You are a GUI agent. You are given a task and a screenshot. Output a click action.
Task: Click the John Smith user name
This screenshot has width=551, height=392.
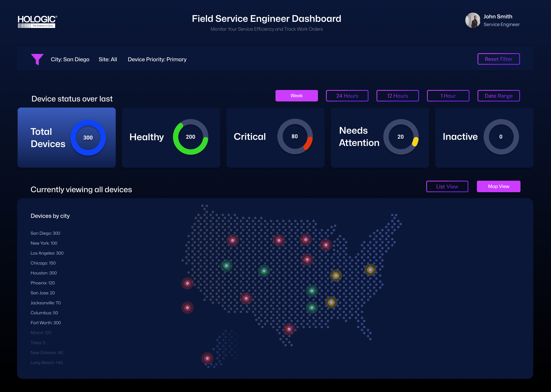click(x=498, y=16)
